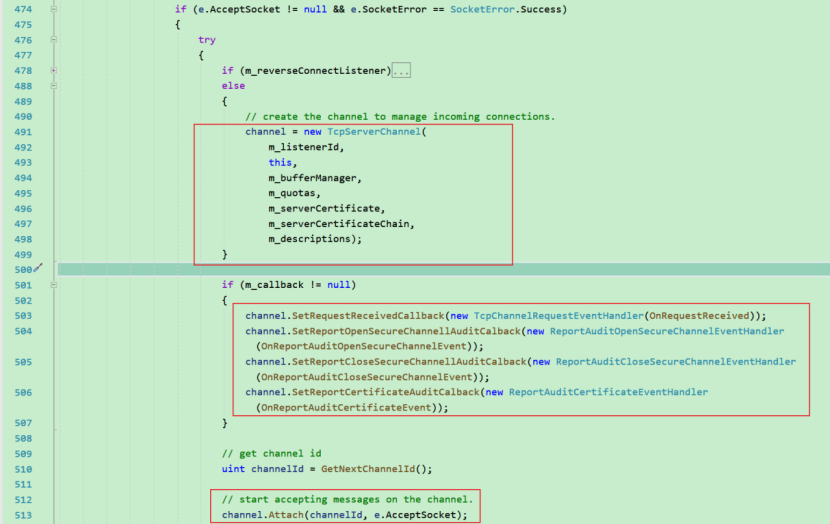Click the screwdriver quick actions icon at line 500
Image resolution: width=830 pixels, height=524 pixels.
click(38, 268)
